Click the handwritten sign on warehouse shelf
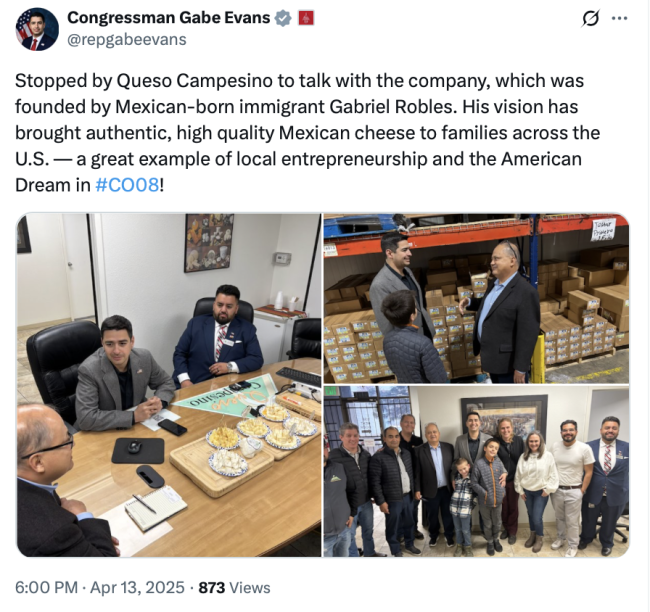This screenshot has height=612, width=650. click(x=604, y=229)
